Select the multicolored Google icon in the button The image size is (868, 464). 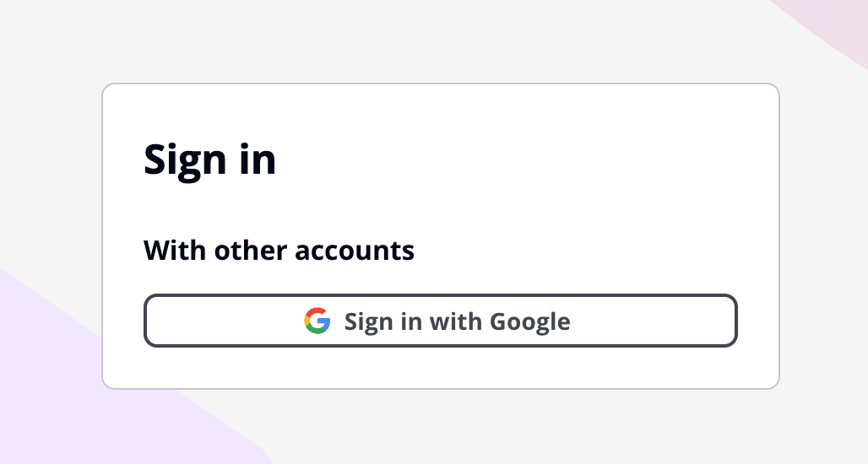[317, 321]
